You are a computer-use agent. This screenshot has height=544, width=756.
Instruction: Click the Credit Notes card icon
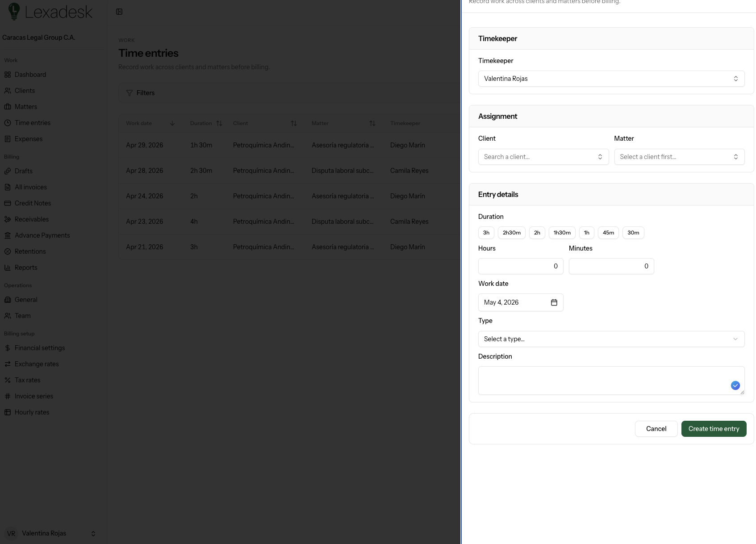point(8,203)
